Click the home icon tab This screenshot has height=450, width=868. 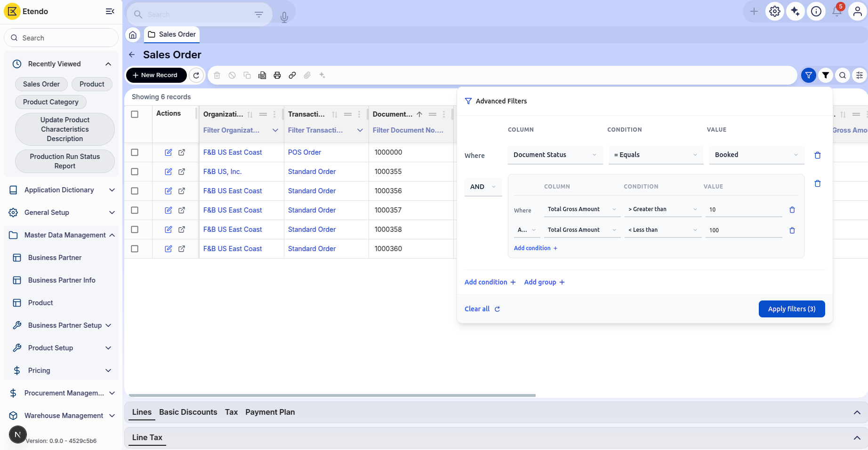[133, 35]
